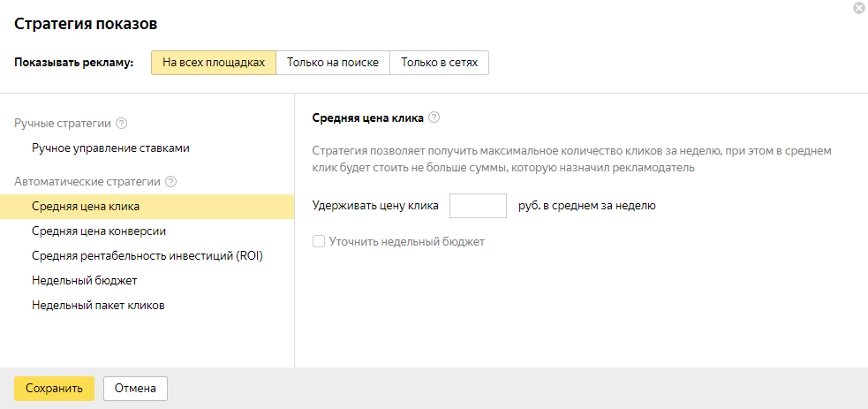Enable Уточнить недельный бюджет checkbox

pyautogui.click(x=319, y=241)
